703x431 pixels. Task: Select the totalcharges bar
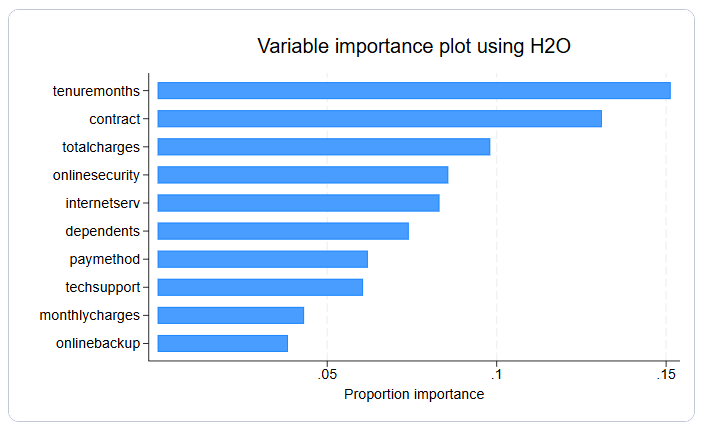324,147
